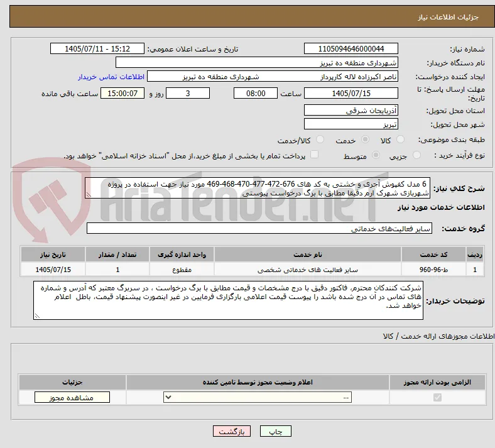
Task: Click the کد خدمت column header
Action: coord(433,254)
